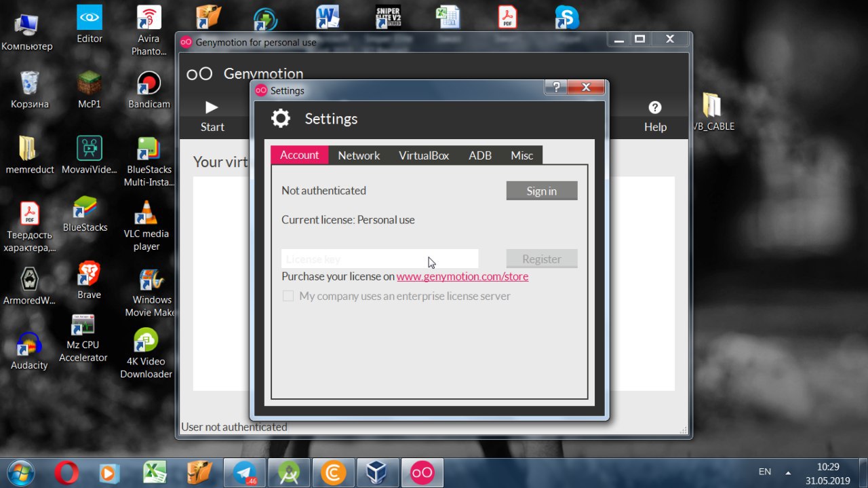Select Brave browser desktop icon
The width and height of the screenshot is (868, 488).
pos(89,280)
